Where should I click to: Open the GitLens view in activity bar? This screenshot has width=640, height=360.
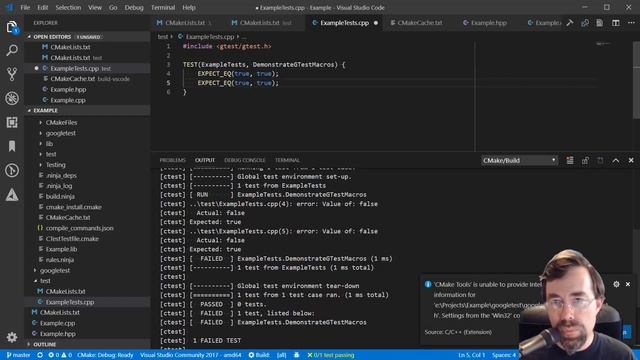click(x=12, y=170)
